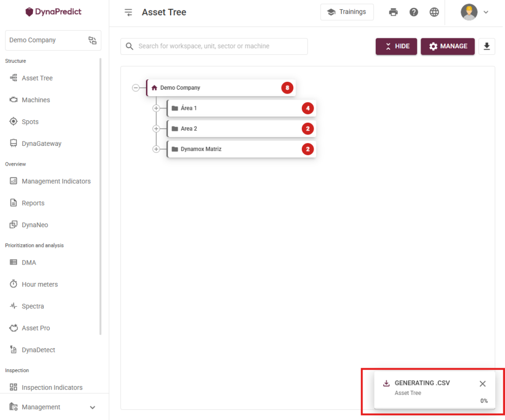Click the search field for workspace or machine

214,46
